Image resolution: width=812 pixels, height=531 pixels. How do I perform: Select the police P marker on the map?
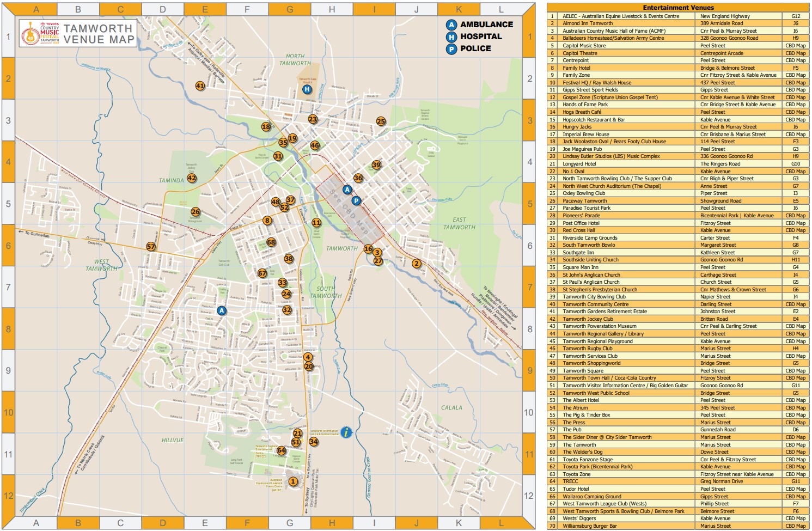coord(356,201)
